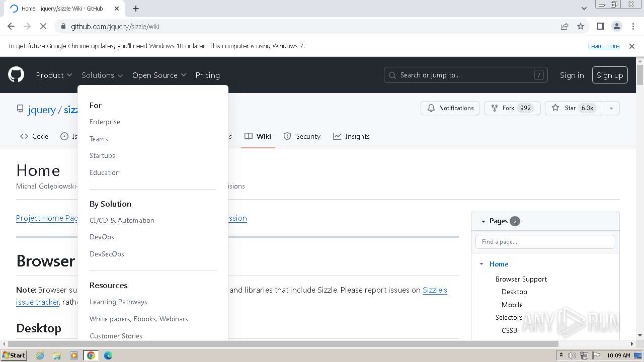Screen dimensions: 644x362
Task: Open Home page in wiki sidebar
Action: [499, 264]
